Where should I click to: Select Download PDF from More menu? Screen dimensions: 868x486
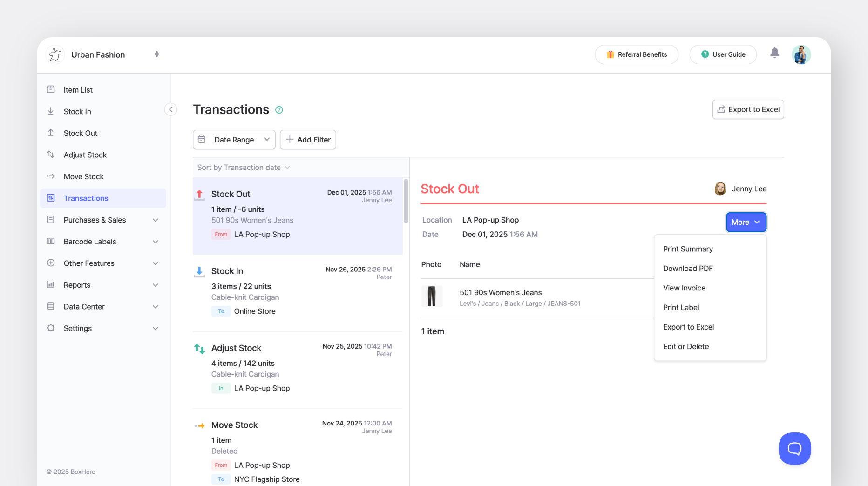pyautogui.click(x=688, y=269)
